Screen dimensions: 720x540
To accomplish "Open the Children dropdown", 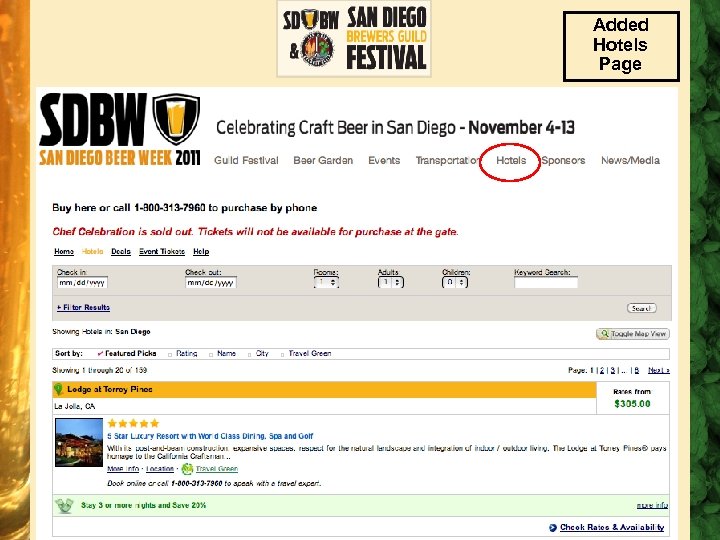I will tap(455, 282).
